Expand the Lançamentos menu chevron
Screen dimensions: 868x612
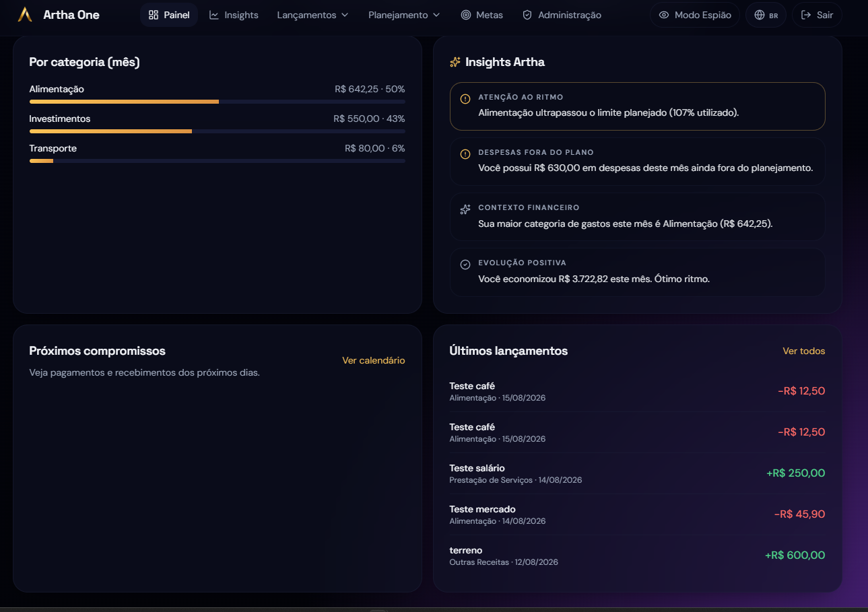pyautogui.click(x=345, y=15)
